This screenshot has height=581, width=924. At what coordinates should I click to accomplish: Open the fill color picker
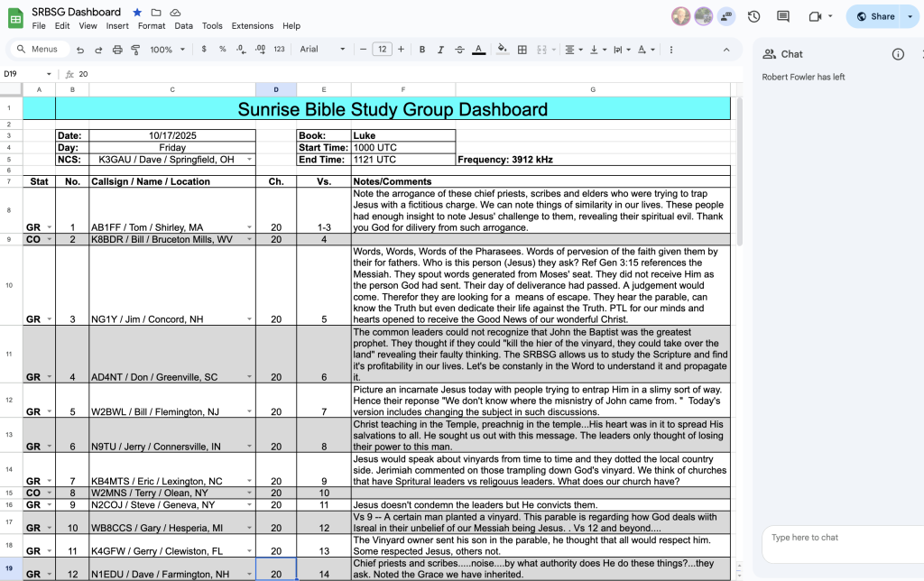(503, 50)
